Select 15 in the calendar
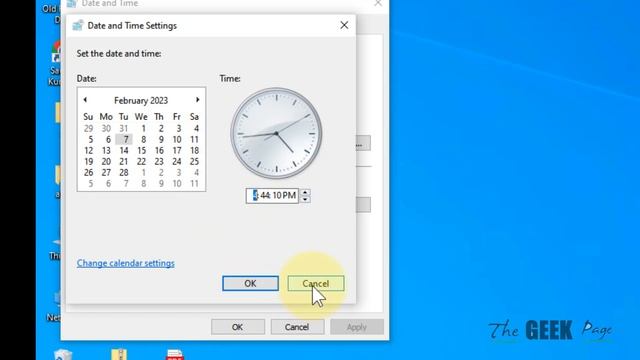Viewport: 640px width, 360px height. tap(141, 151)
